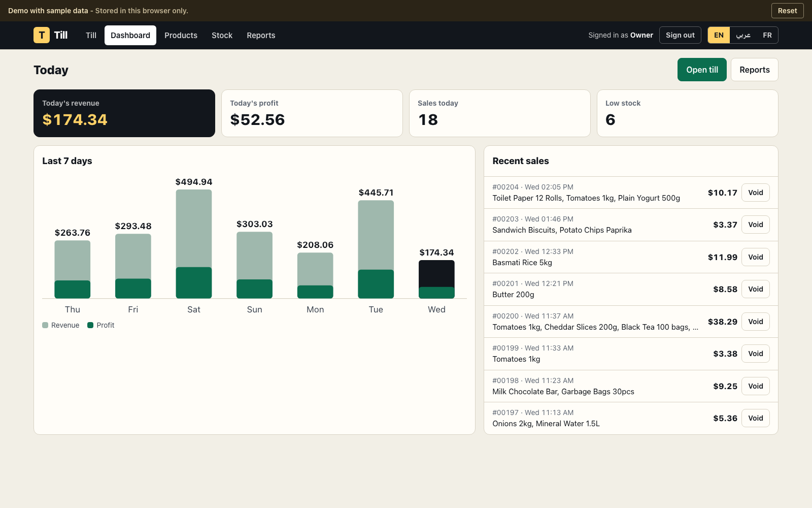Switch language to Arabic

point(743,35)
